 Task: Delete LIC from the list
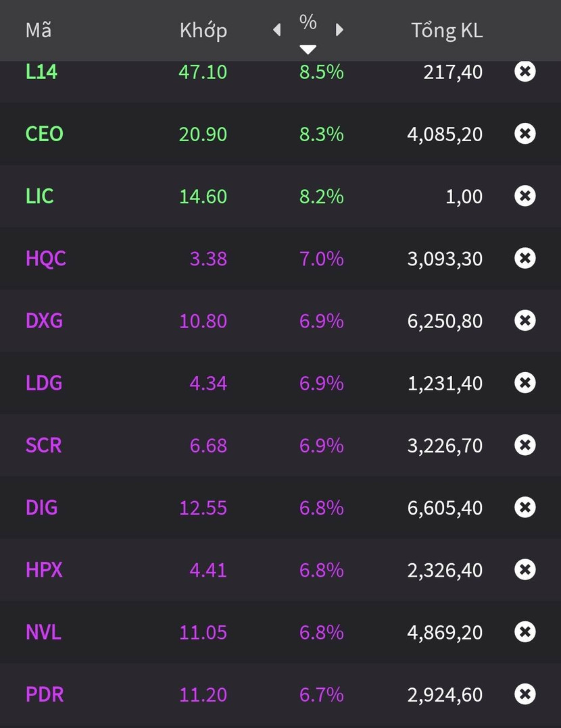click(x=525, y=196)
